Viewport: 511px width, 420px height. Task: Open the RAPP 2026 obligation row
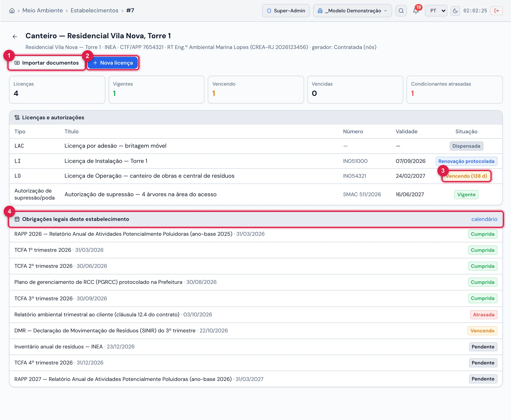click(256, 234)
